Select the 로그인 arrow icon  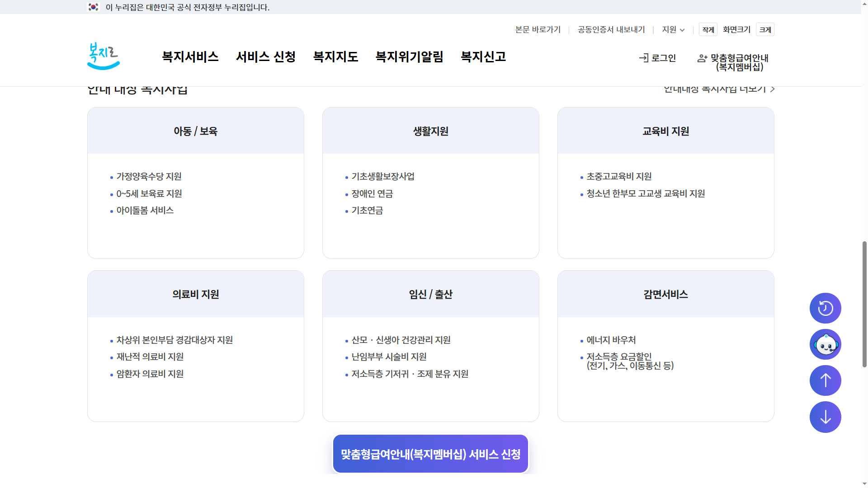(643, 58)
